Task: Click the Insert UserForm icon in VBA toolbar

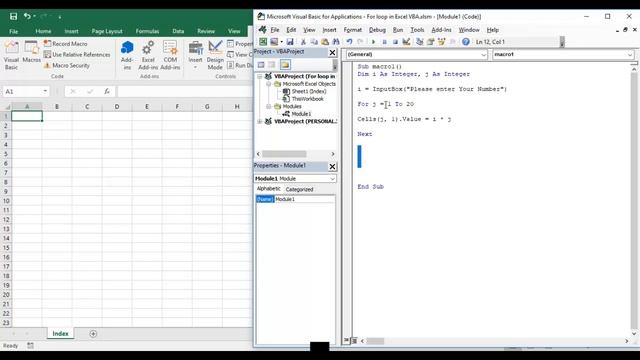Action: point(274,42)
